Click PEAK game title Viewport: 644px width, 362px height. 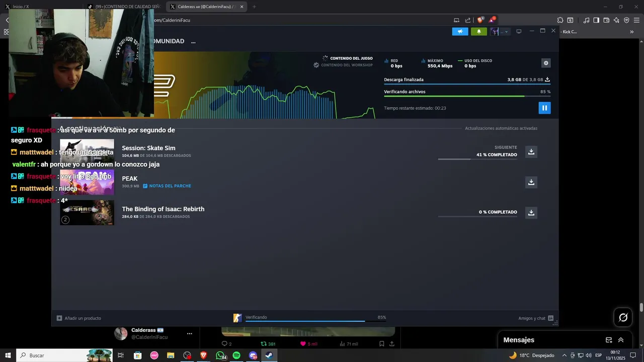point(130,178)
